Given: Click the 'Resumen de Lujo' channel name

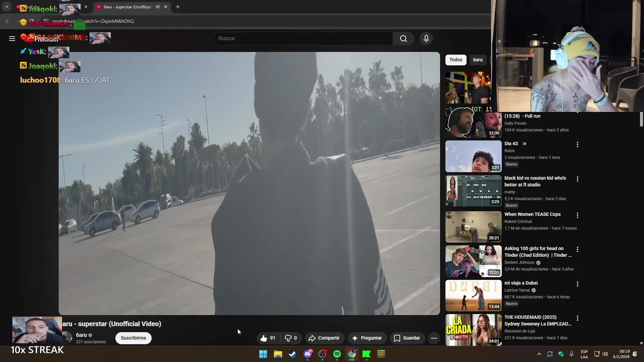Looking at the screenshot, I should (521, 331).
